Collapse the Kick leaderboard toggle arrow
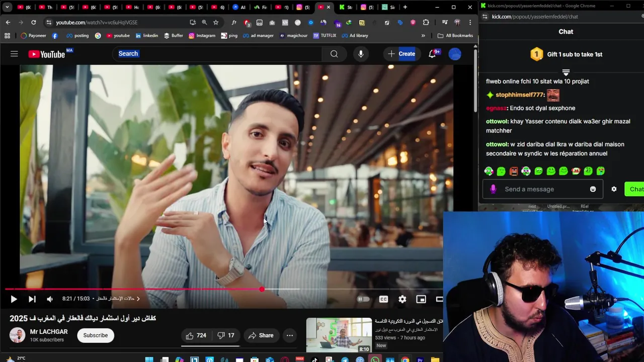 coord(566,73)
